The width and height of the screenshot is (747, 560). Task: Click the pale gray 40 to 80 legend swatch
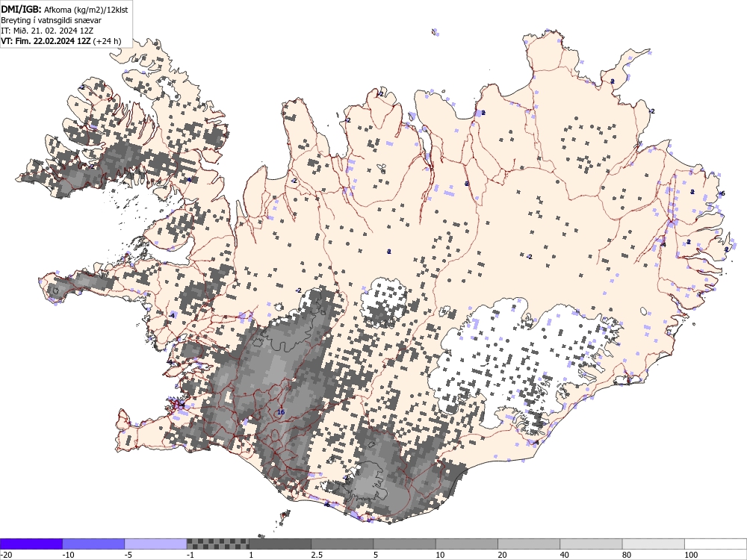(591, 544)
